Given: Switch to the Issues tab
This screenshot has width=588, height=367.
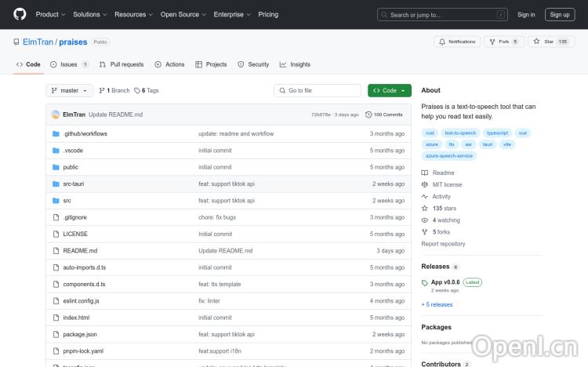Looking at the screenshot, I should click(69, 64).
